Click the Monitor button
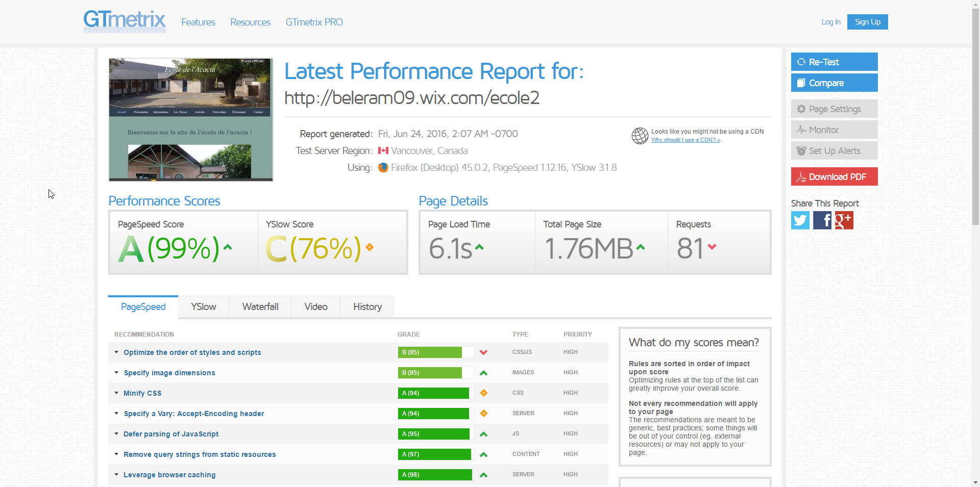980x487 pixels. pos(835,130)
